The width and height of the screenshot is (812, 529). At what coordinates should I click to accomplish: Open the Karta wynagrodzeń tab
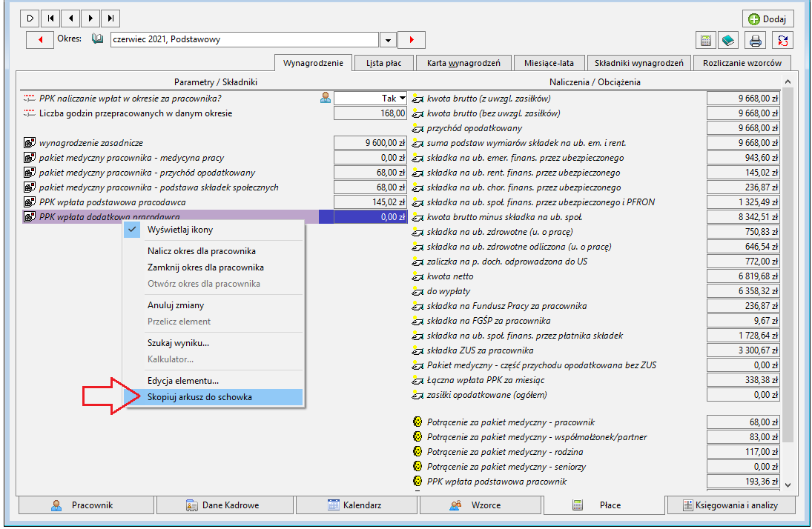click(x=463, y=63)
